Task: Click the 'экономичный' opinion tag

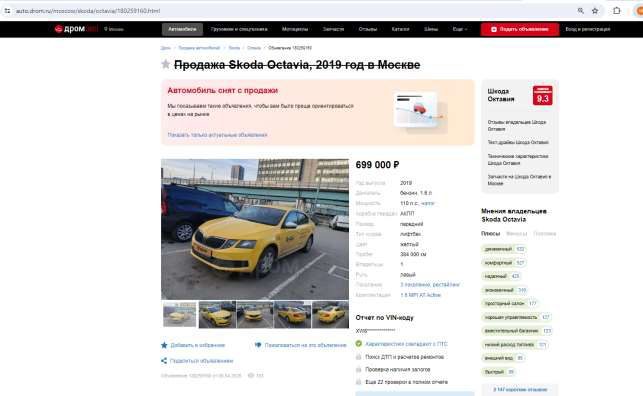Action: pyautogui.click(x=505, y=290)
